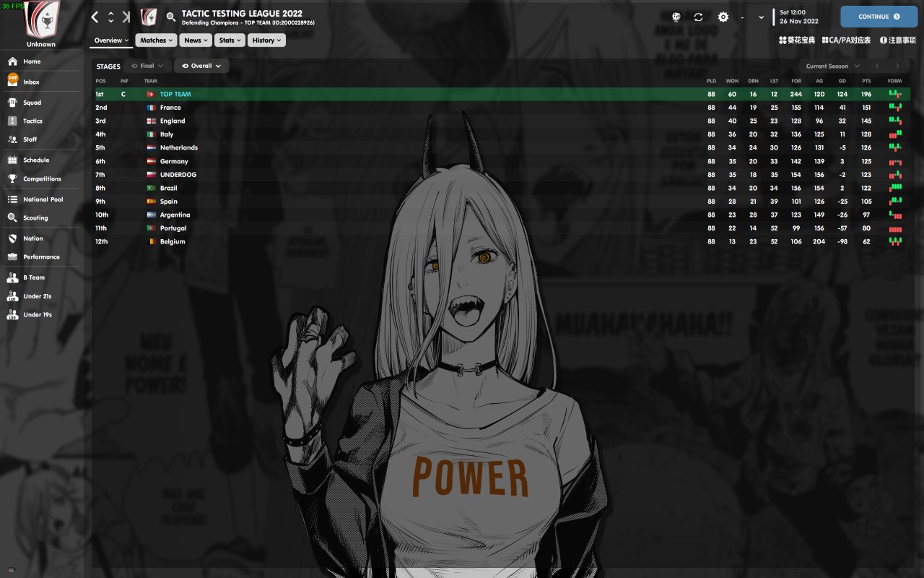Open the Matches tab menu
Viewport: 924px width, 578px height.
coord(156,40)
